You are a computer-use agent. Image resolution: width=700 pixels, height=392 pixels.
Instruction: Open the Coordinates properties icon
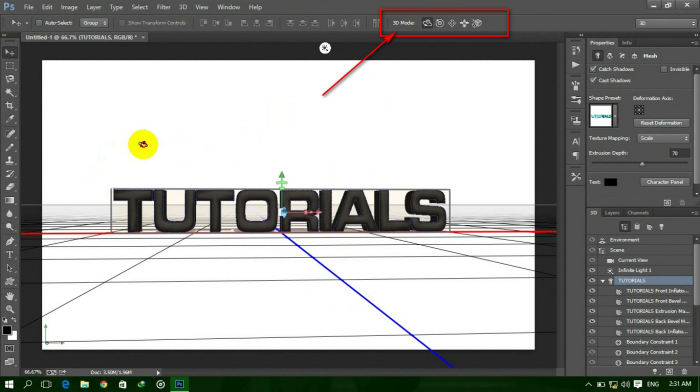pos(634,56)
